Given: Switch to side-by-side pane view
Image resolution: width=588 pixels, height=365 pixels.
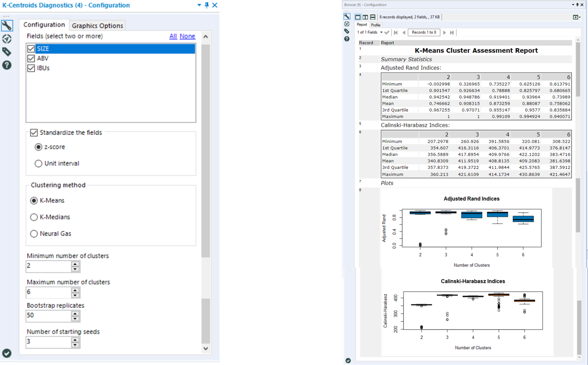Looking at the screenshot, I should (365, 17).
